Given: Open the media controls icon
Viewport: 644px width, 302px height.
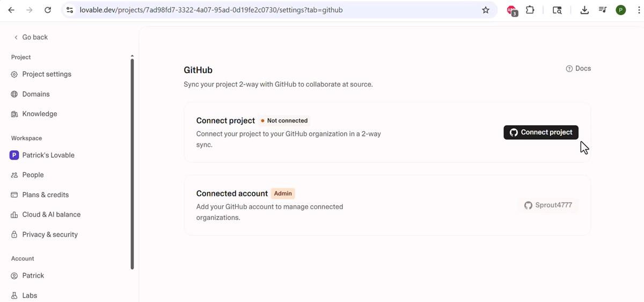Looking at the screenshot, I should (603, 10).
